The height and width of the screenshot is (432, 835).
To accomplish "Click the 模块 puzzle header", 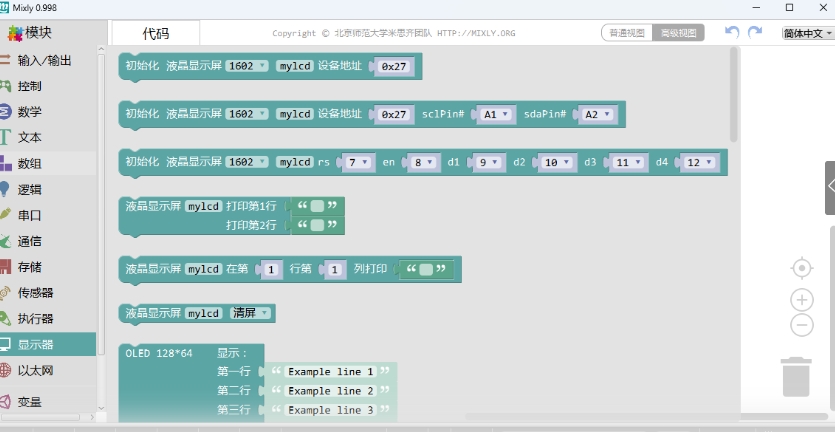I will click(x=30, y=32).
